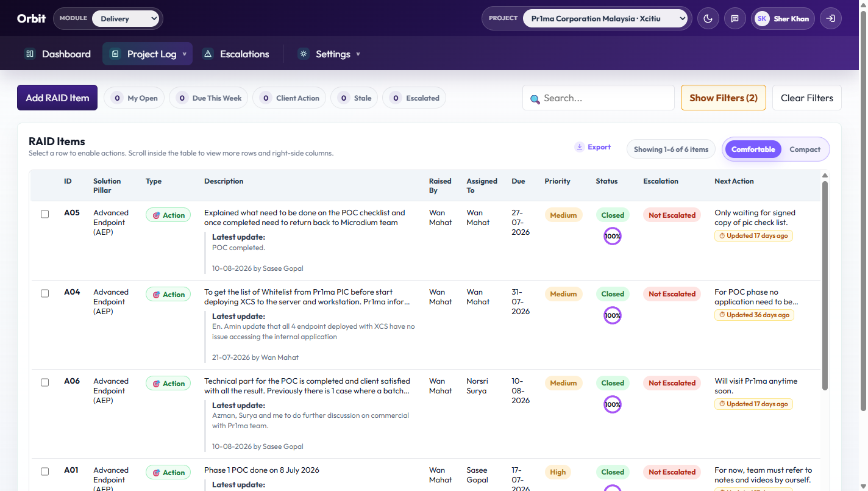Click Norsri Surya assignee cell
The image size is (868, 491).
tap(477, 386)
